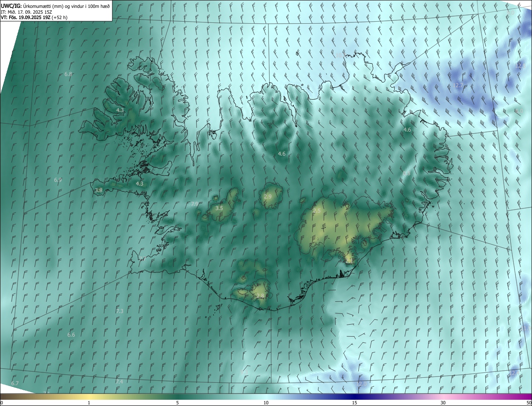Image resolution: width=532 pixels, height=406 pixels.
Task: Select the 2.5 value on the large glacier
Action: tap(317, 211)
